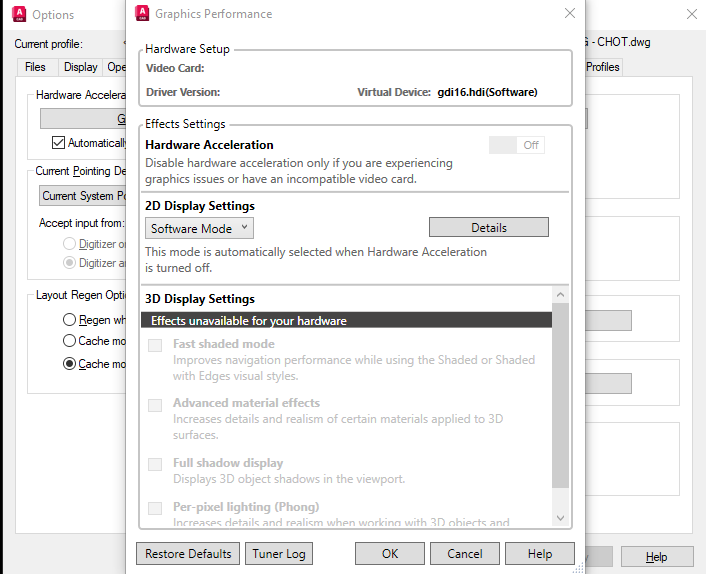Check the Advanced material effects checkbox
706x574 pixels.
(x=155, y=405)
